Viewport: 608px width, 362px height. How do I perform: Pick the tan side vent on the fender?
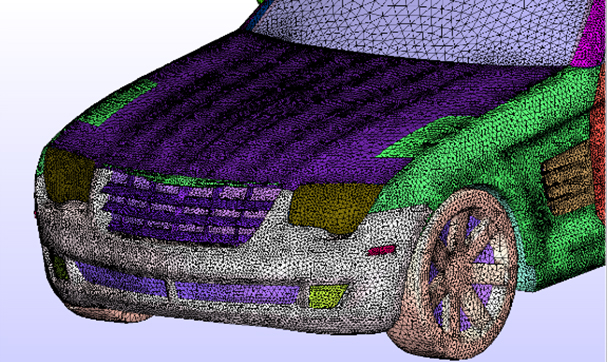click(567, 179)
